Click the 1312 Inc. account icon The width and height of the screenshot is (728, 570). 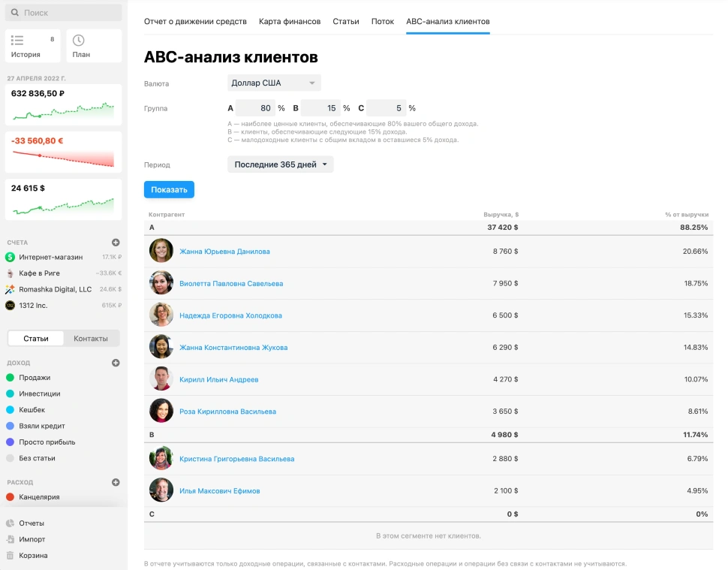pos(11,305)
